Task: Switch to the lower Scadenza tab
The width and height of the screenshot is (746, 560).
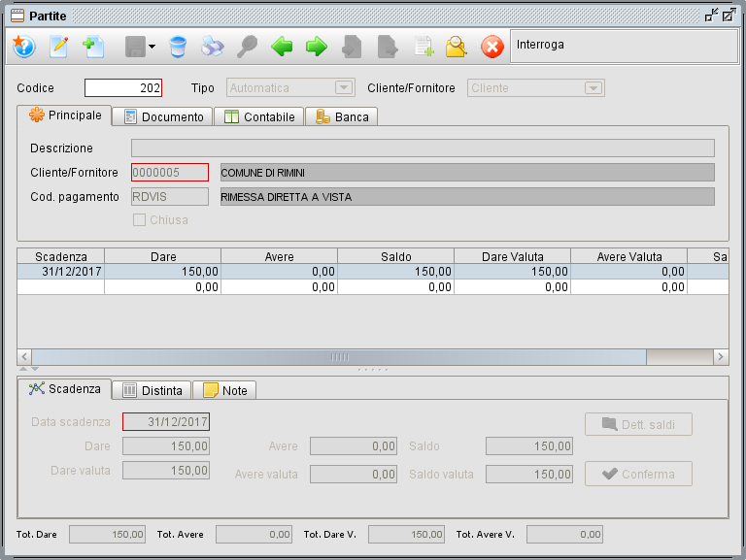Action: point(65,389)
